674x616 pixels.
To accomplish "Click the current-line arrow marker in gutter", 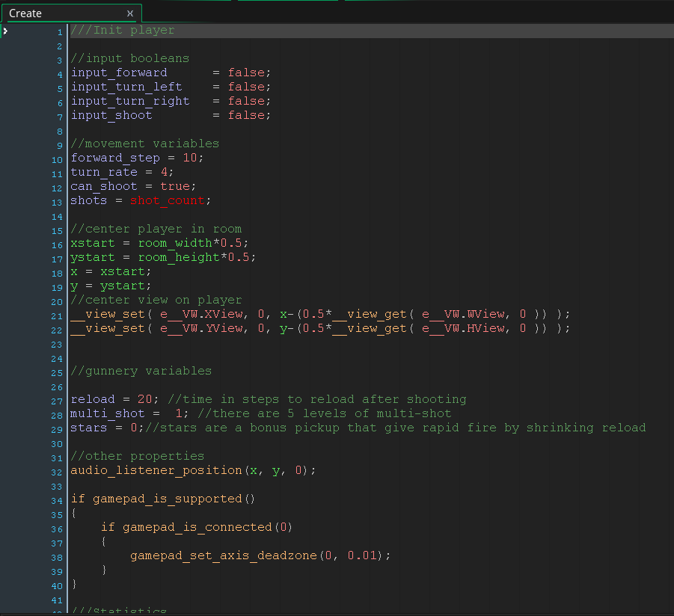I will [x=5, y=31].
